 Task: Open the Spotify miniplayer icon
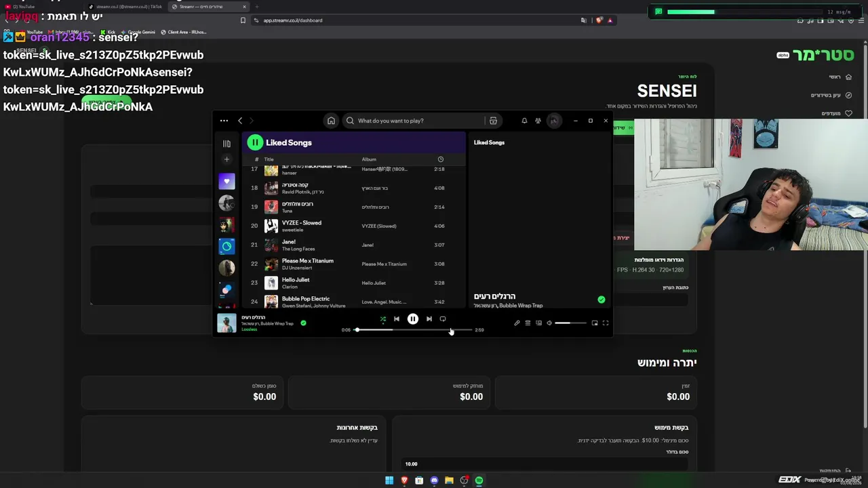click(x=595, y=323)
